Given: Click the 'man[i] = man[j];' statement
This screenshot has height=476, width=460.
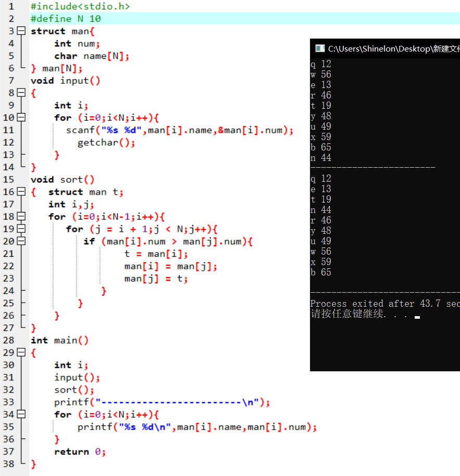Looking at the screenshot, I should (171, 267).
